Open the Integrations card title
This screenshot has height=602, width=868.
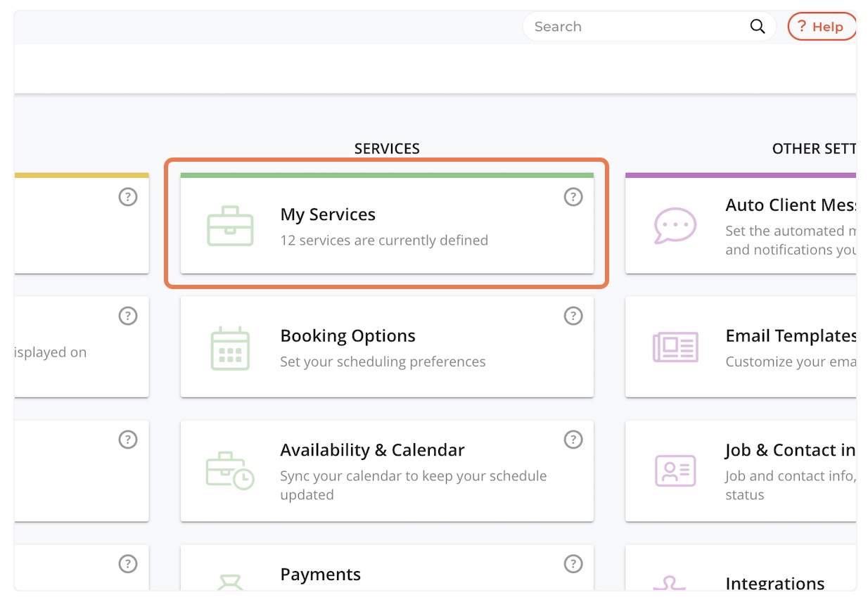[774, 583]
